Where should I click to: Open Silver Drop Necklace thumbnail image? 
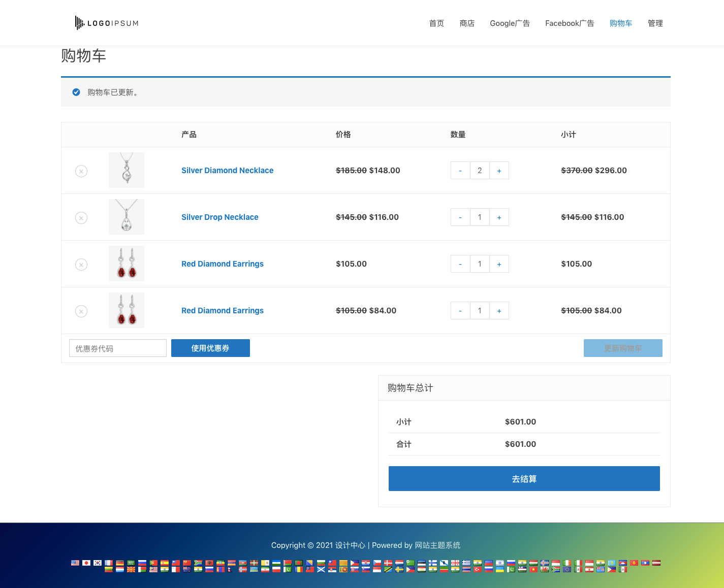point(127,217)
